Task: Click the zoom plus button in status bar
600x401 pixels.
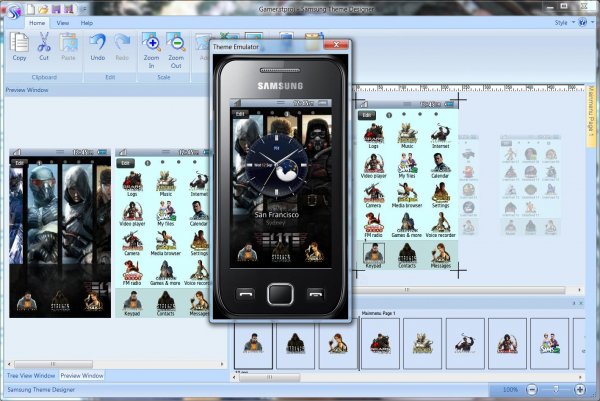Action: (580, 390)
